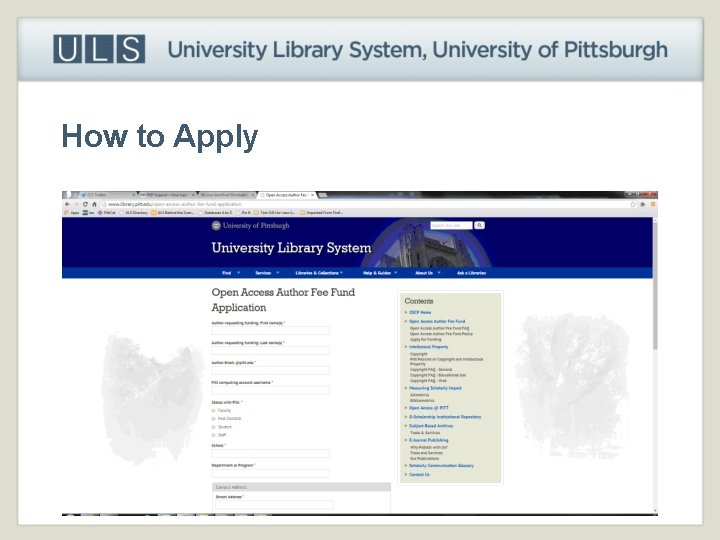Click the Open Access Author Fee Fund FAQ link
720x540 pixels.
pos(439,328)
